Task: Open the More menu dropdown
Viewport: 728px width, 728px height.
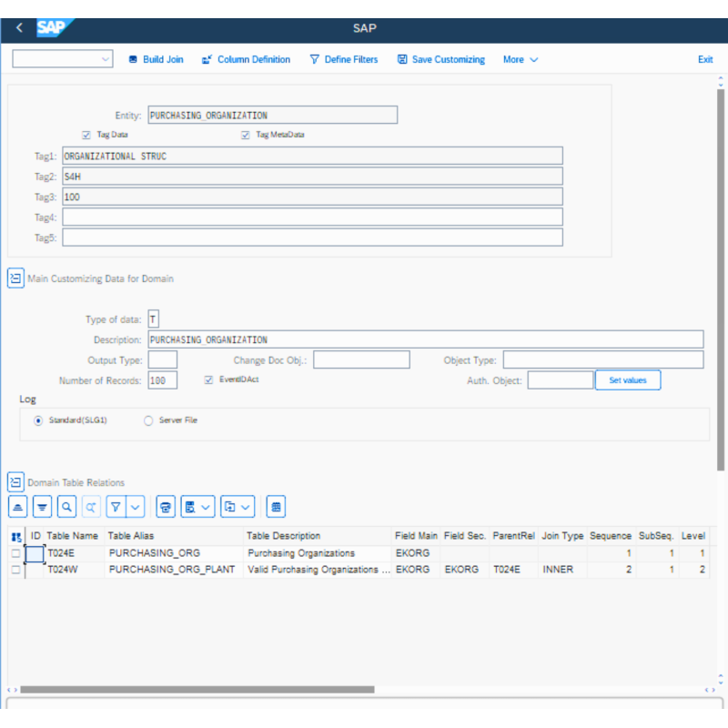Action: [x=519, y=59]
